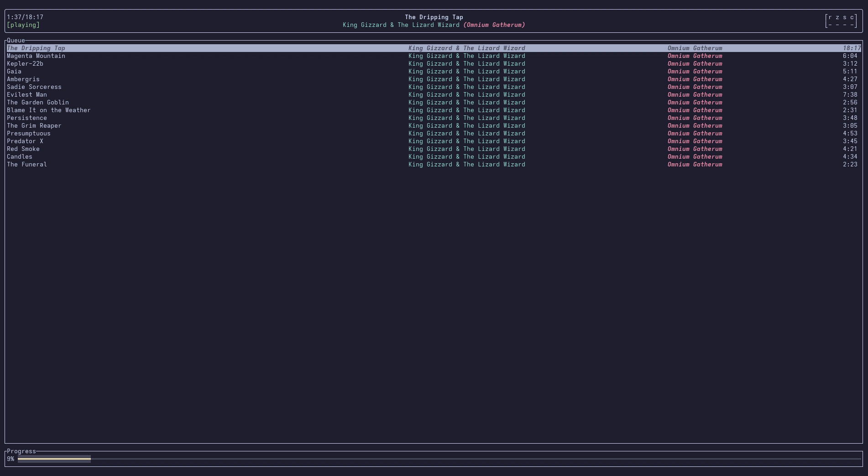The width and height of the screenshot is (868, 476).
Task: Select The Grim Reaper track
Action: click(434, 125)
